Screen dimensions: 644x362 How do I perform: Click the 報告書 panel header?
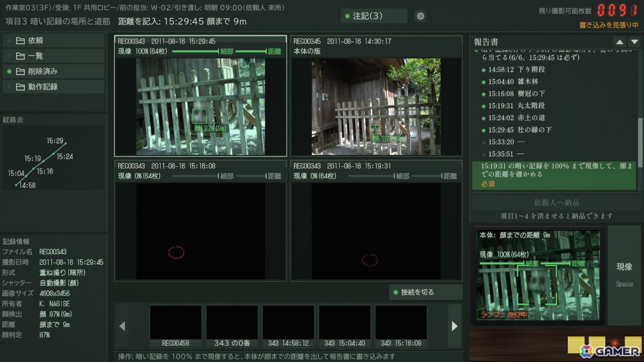click(486, 41)
